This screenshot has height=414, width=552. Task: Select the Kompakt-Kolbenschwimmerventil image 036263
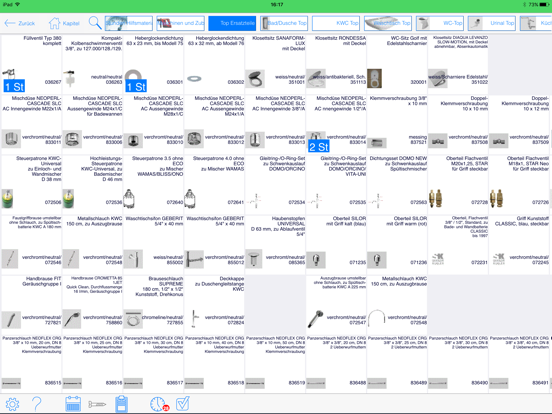point(70,79)
